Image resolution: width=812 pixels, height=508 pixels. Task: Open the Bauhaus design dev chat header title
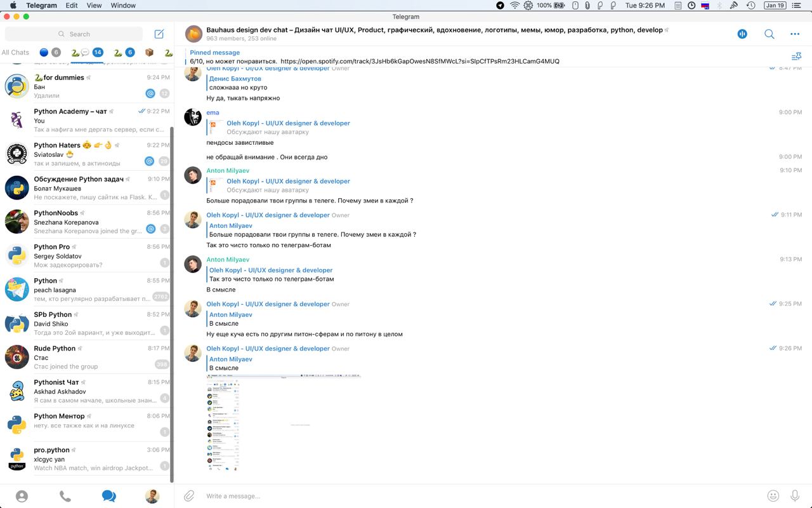click(x=434, y=30)
